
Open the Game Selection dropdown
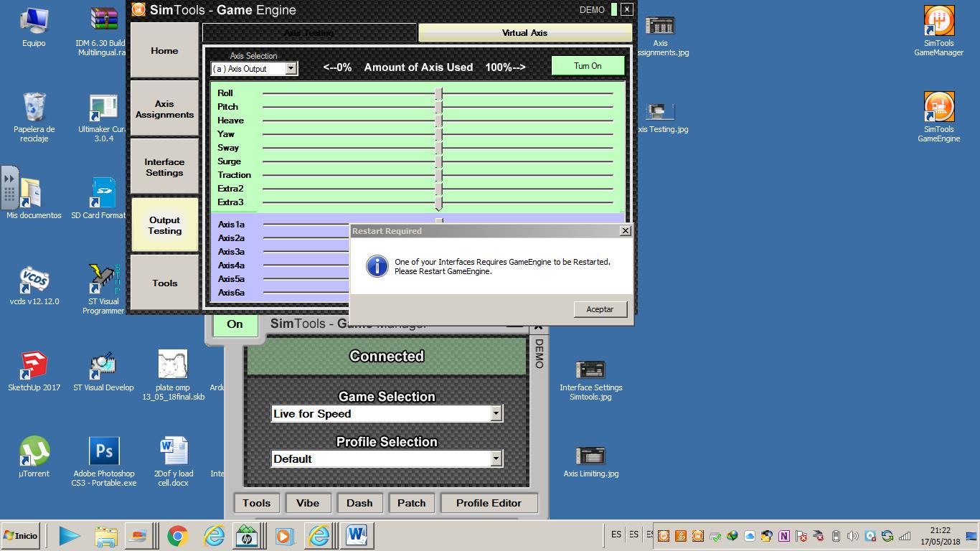pos(495,414)
